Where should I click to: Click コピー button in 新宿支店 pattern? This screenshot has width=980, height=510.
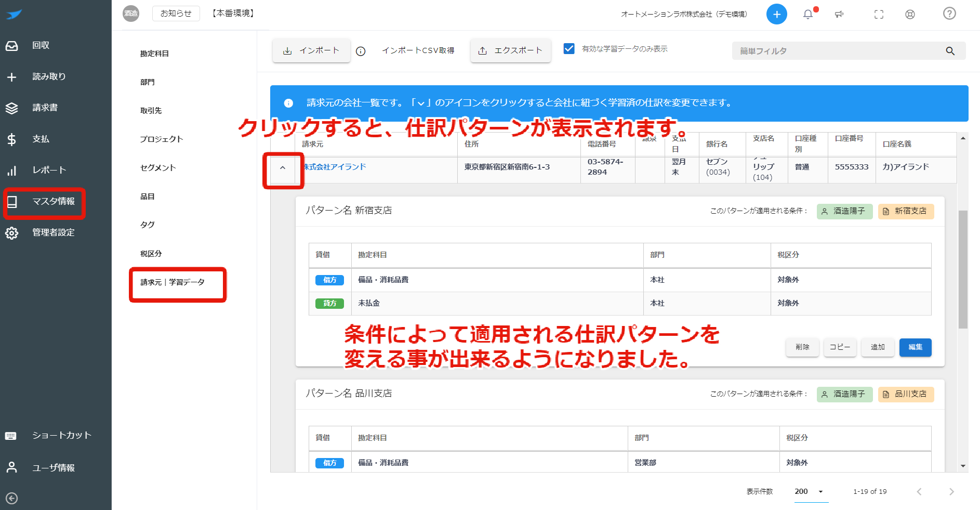point(840,347)
